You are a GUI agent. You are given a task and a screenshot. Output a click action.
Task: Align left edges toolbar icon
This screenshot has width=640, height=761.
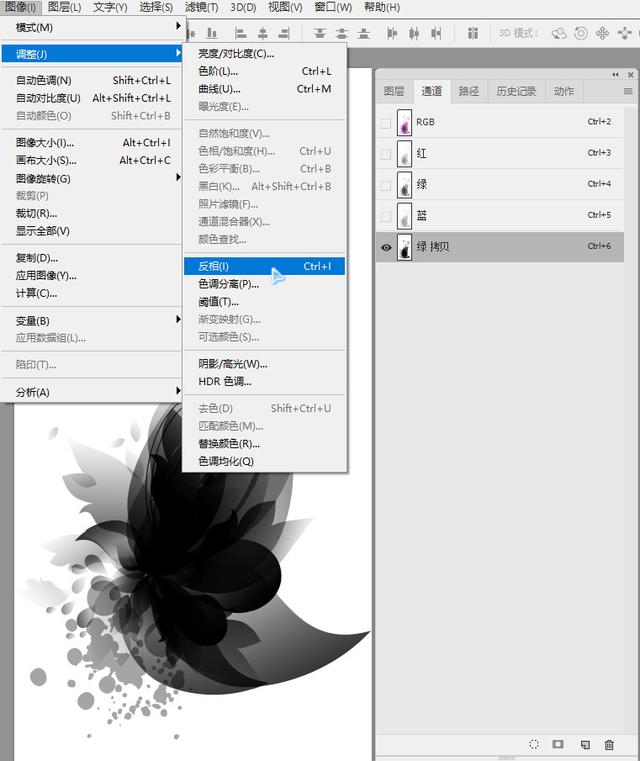(x=240, y=33)
